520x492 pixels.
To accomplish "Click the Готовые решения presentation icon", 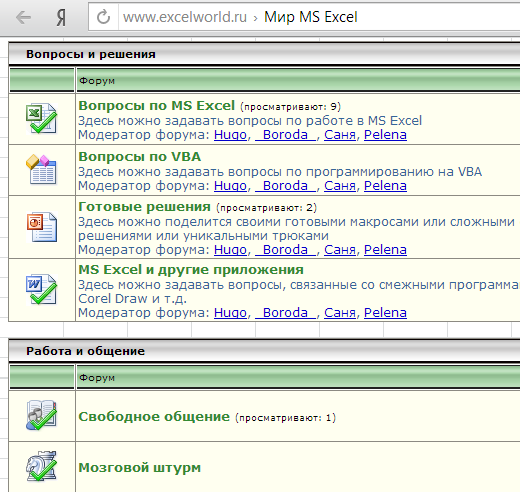I will click(x=42, y=227).
